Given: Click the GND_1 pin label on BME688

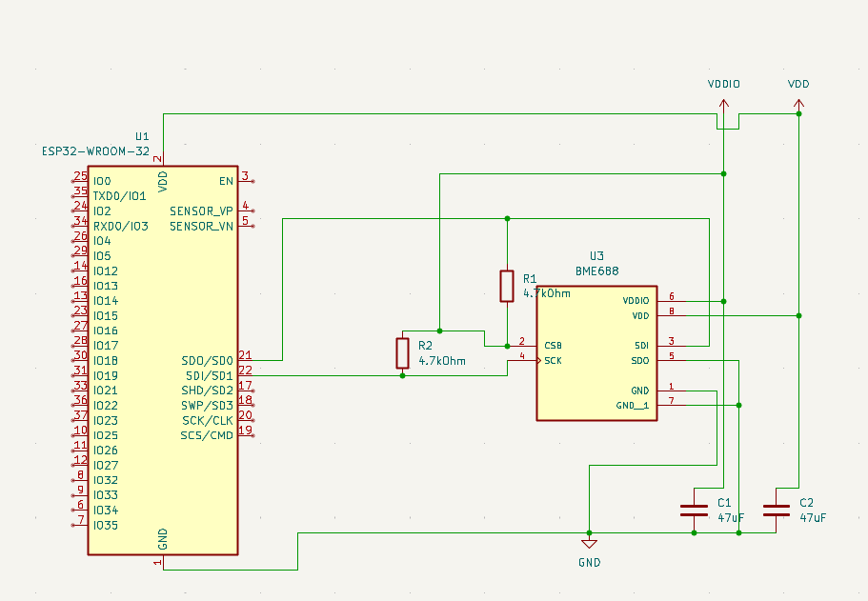Looking at the screenshot, I should [632, 406].
